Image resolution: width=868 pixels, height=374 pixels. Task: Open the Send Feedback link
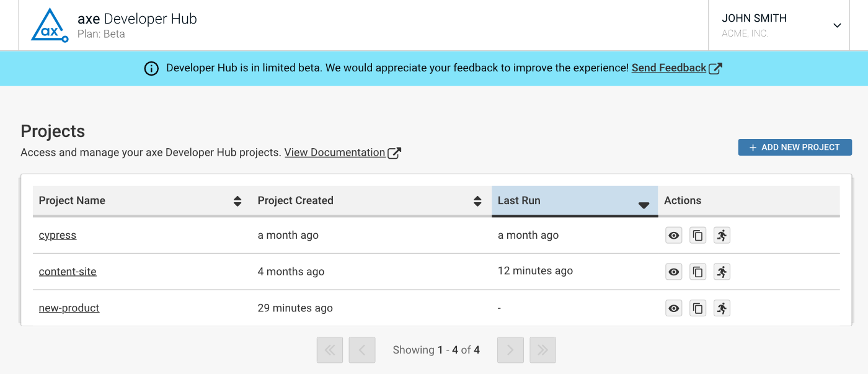pyautogui.click(x=669, y=68)
